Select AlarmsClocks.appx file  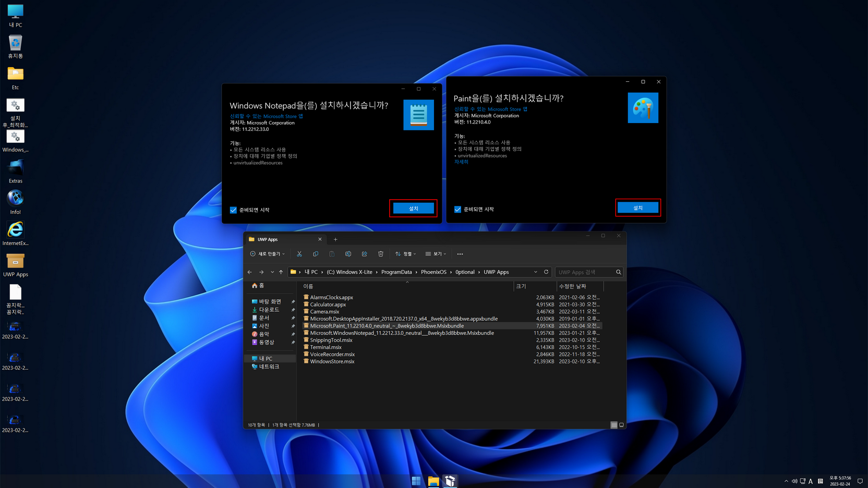tap(331, 297)
